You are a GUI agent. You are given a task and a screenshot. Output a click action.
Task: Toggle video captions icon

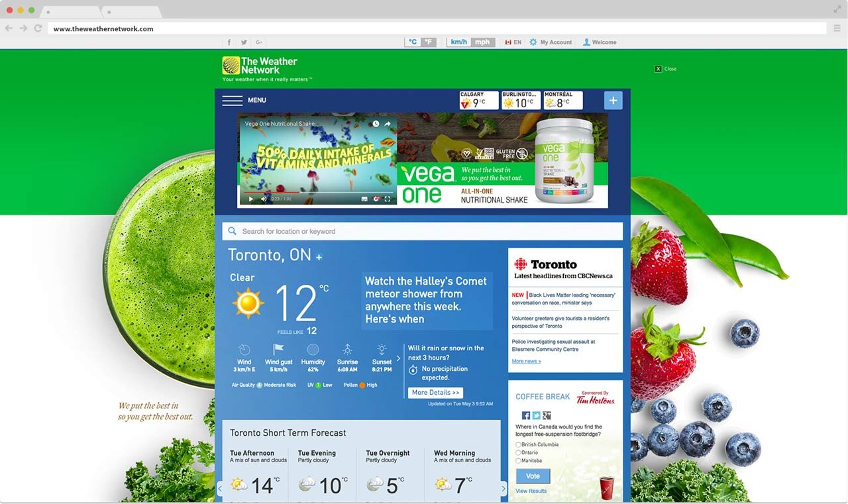point(364,199)
